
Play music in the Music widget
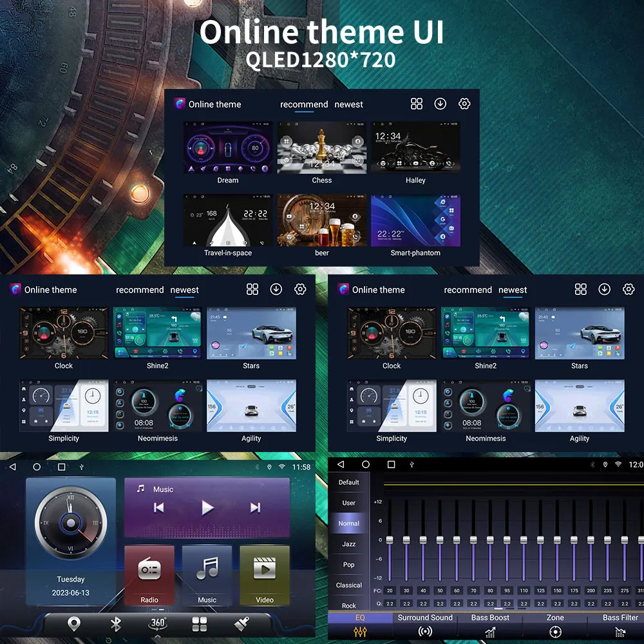pyautogui.click(x=207, y=507)
